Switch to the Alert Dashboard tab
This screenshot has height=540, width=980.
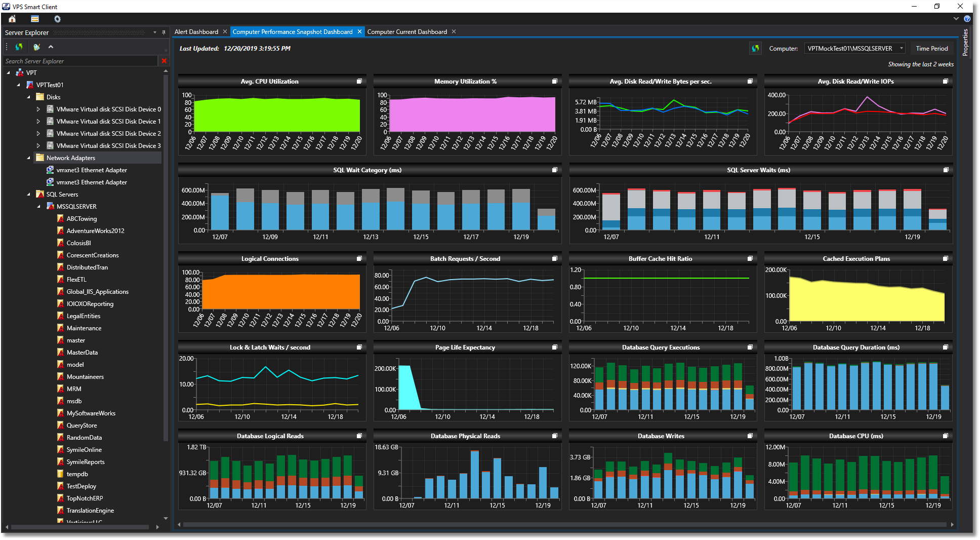click(x=197, y=31)
